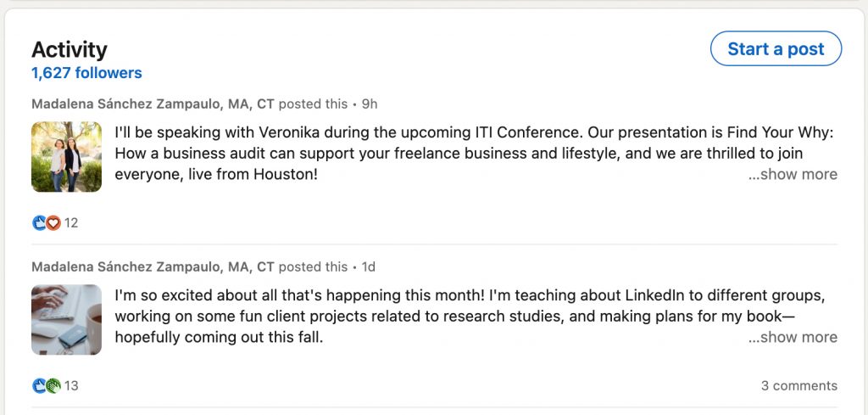The width and height of the screenshot is (868, 415).
Task: Open reactions count 12 on first post
Action: pos(71,223)
